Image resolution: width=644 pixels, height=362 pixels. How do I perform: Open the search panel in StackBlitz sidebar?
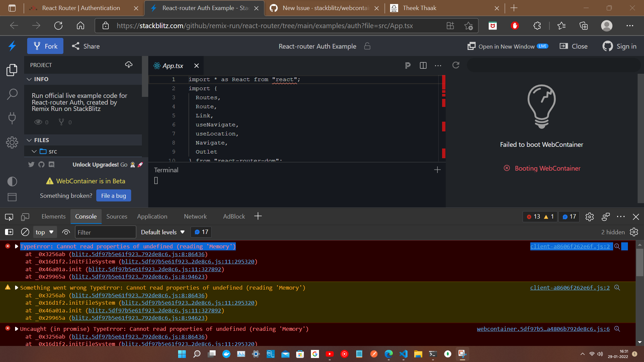tap(12, 94)
